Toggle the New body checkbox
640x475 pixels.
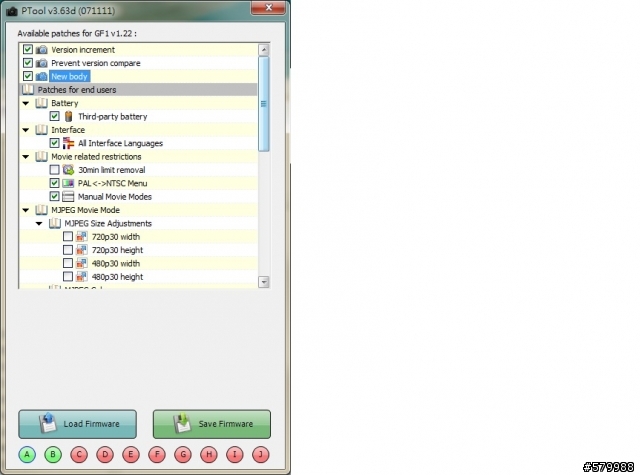tap(28, 76)
